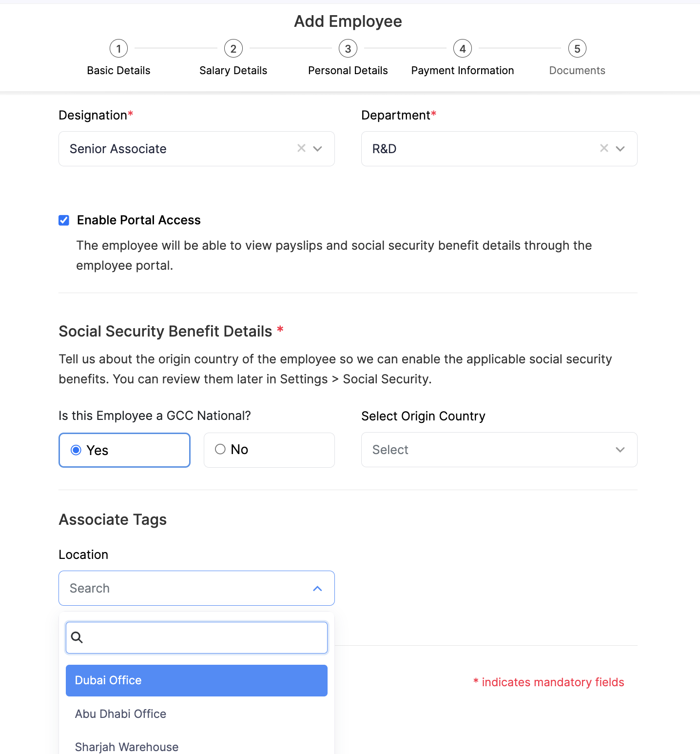The width and height of the screenshot is (700, 754).
Task: Click step 2 circle icon
Action: pyautogui.click(x=233, y=49)
